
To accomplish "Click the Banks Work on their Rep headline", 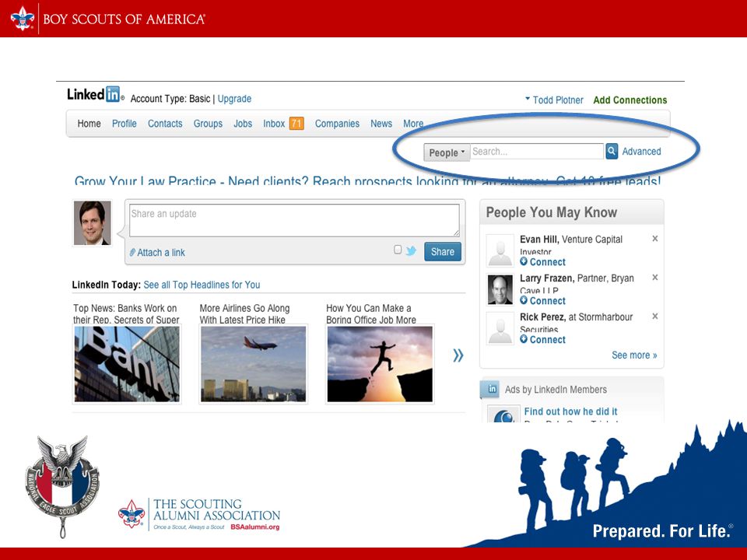I will pyautogui.click(x=126, y=313).
